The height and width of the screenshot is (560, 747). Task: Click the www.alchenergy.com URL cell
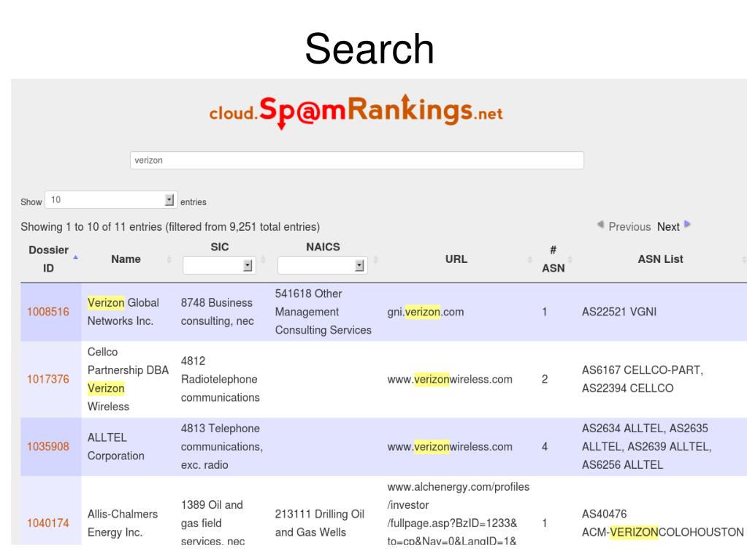459,513
